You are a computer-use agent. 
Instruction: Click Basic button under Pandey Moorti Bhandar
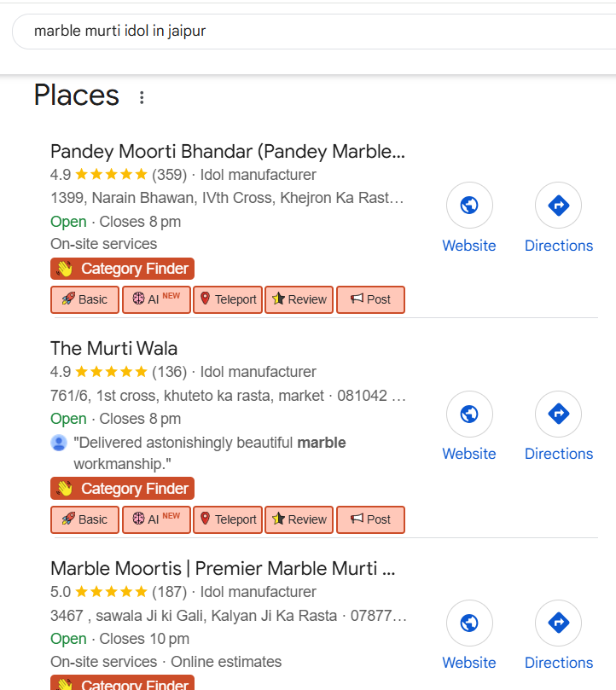click(x=84, y=299)
